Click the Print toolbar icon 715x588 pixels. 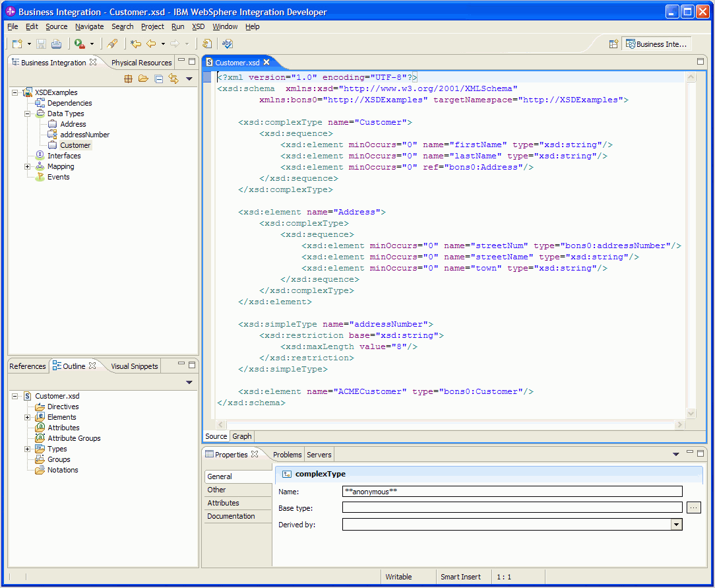coord(56,44)
